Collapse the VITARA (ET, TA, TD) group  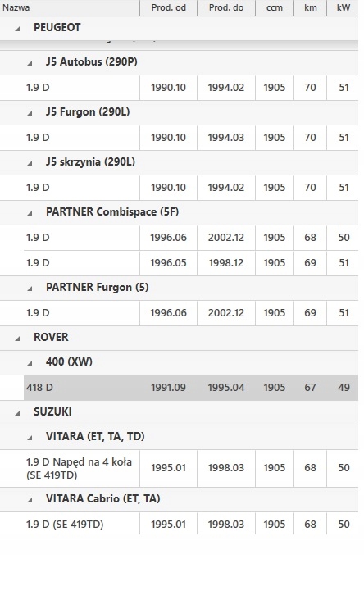[x=30, y=438]
